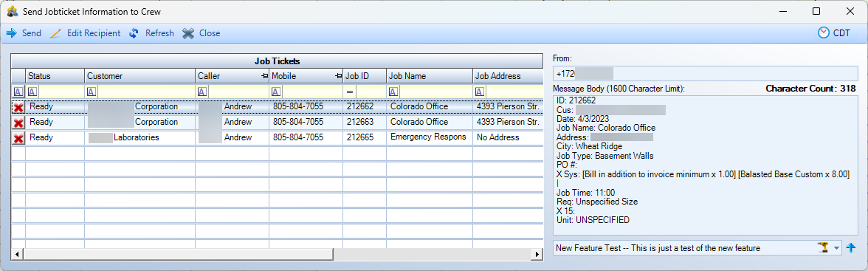Click the horizontal scrollbar left arrow
868x271 pixels.
(16, 254)
